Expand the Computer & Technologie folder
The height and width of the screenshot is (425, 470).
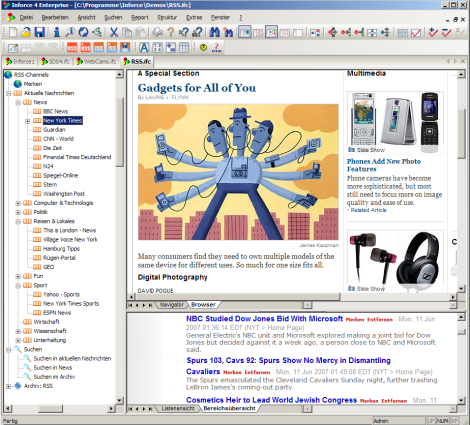pyautogui.click(x=18, y=203)
